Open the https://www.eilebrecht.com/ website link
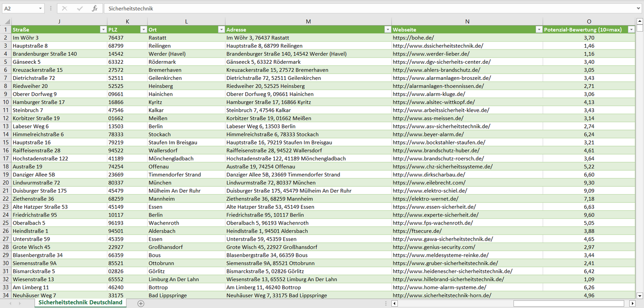Screen dimensions: 644x308 pyautogui.click(x=429, y=183)
